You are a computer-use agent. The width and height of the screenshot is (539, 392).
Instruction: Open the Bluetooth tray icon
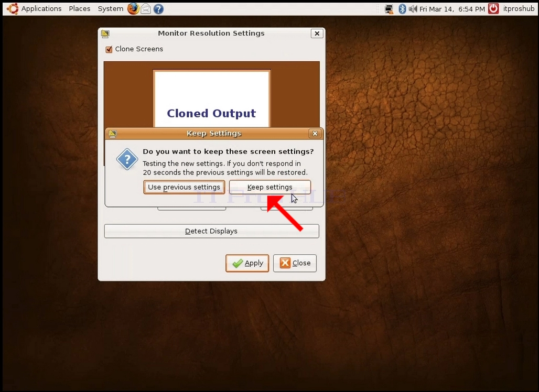tap(402, 9)
